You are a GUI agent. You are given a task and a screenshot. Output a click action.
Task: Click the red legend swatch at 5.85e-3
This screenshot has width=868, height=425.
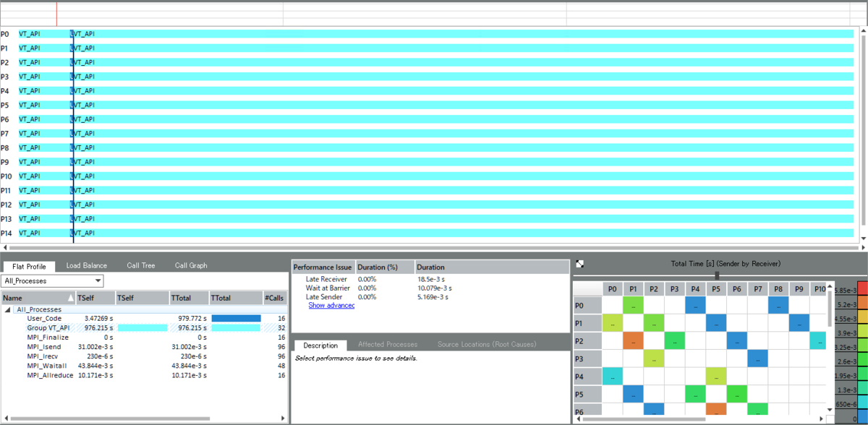[x=862, y=289]
